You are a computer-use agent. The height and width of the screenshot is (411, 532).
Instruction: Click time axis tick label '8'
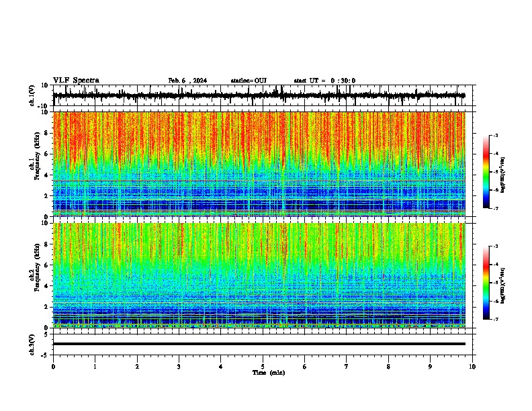(x=388, y=367)
